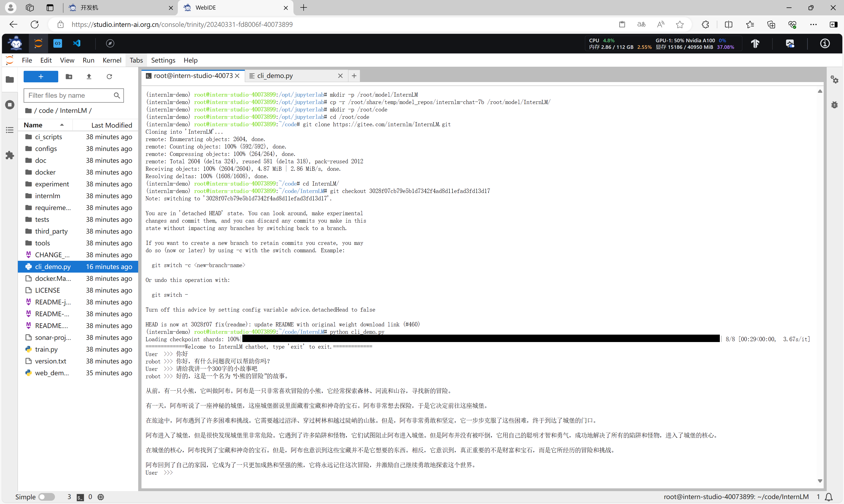Open Extension Manager puzzle icon
The image size is (844, 504).
(10, 155)
